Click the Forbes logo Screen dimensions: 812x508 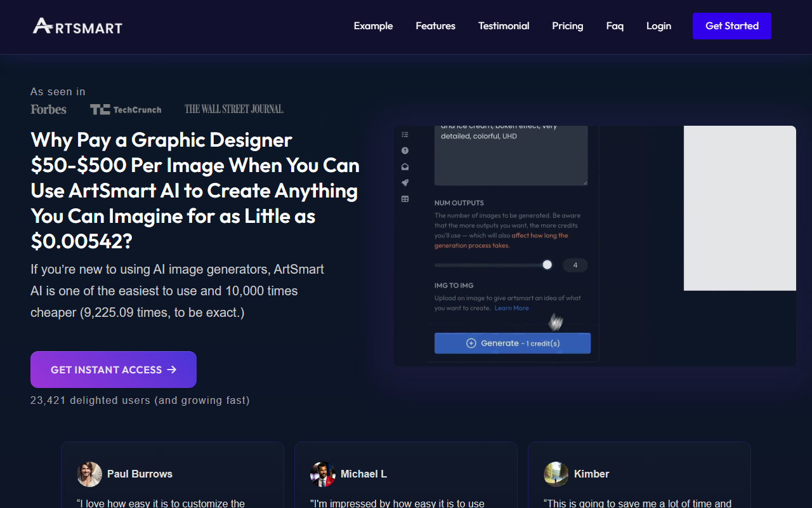pos(48,109)
